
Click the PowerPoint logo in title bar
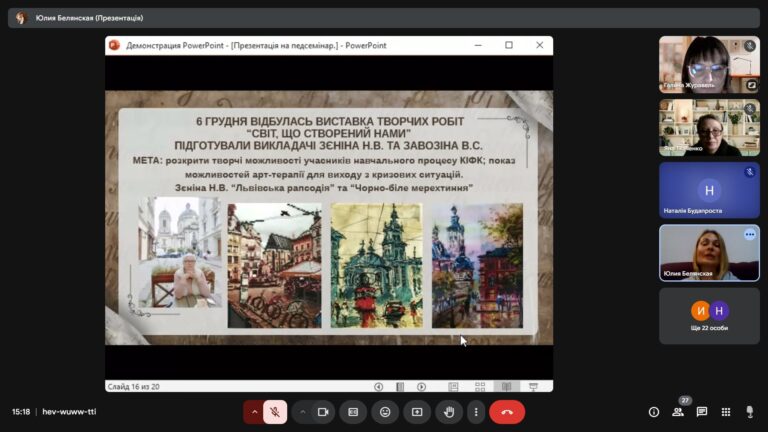[x=114, y=45]
